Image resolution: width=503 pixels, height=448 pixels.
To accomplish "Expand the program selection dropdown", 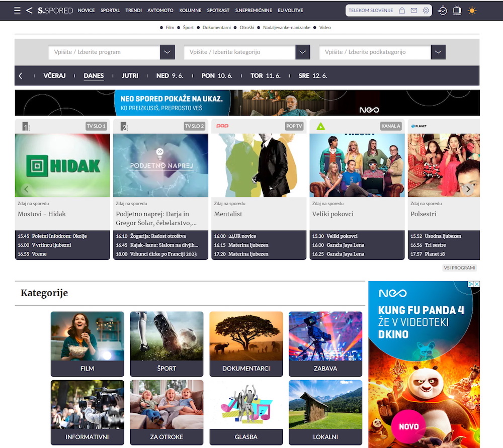I will [x=167, y=52].
